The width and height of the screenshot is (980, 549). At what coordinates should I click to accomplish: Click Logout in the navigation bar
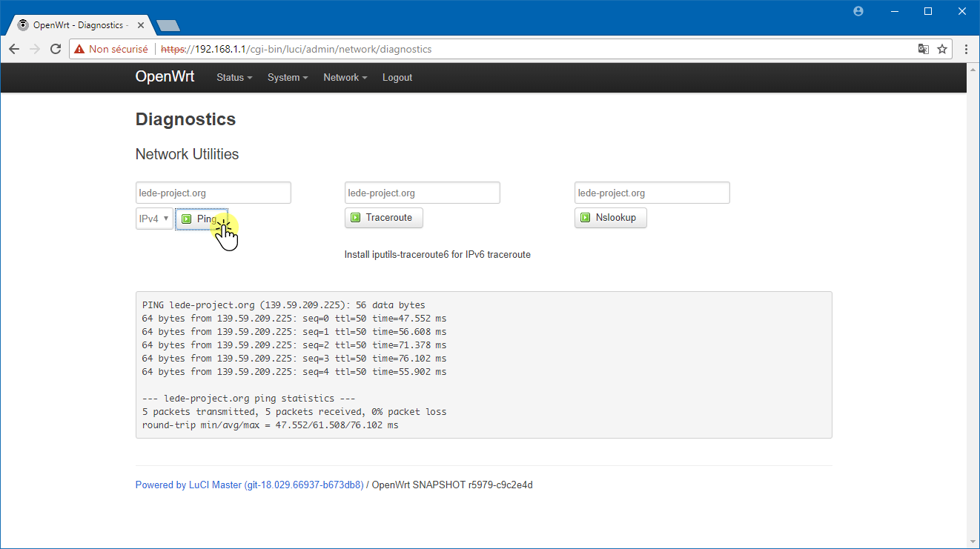[397, 77]
